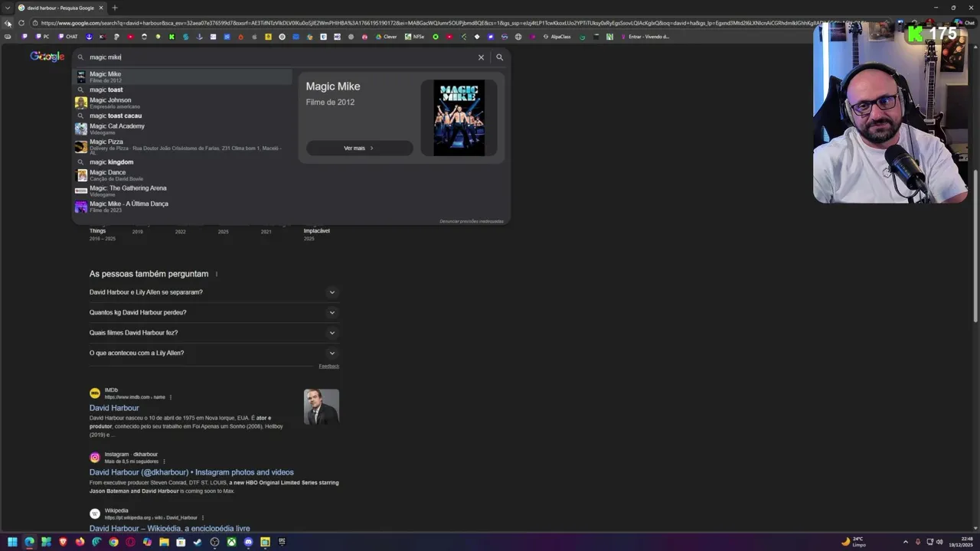980x551 pixels.
Task: Open the weather widget showing 24°C Limpo
Action: (x=854, y=542)
